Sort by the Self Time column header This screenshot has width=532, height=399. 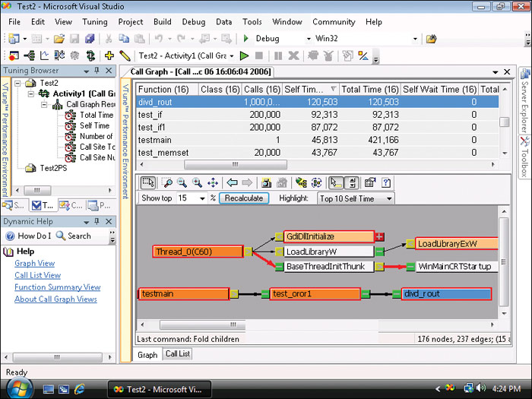311,89
